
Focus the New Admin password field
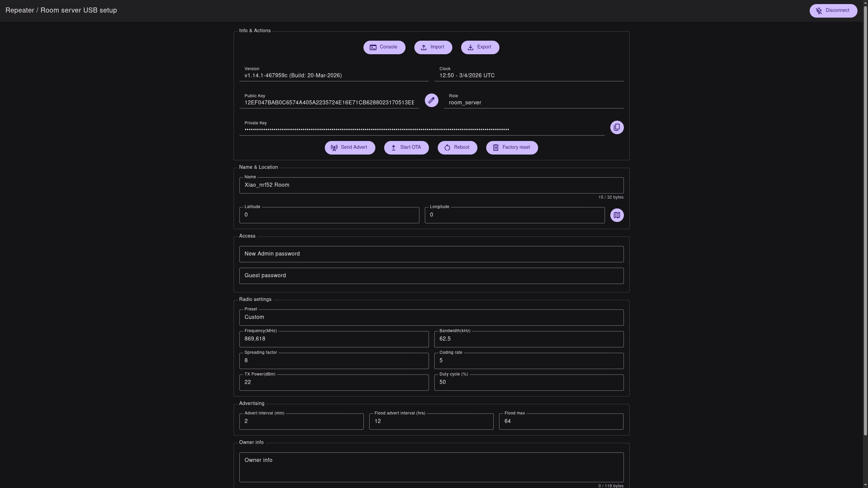click(x=431, y=254)
